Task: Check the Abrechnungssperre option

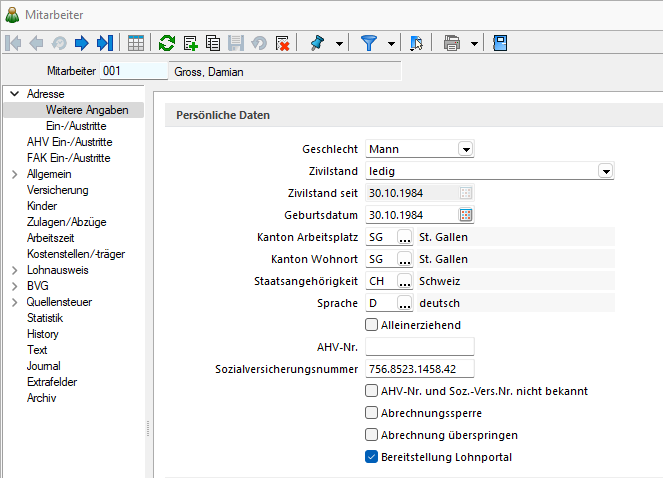Action: 372,413
